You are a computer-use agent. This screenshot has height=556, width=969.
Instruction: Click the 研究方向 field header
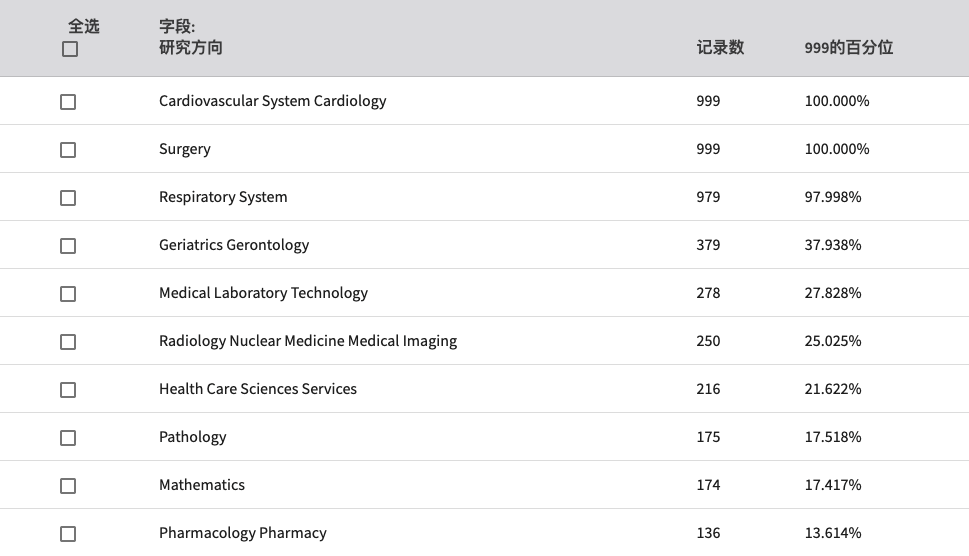[190, 48]
